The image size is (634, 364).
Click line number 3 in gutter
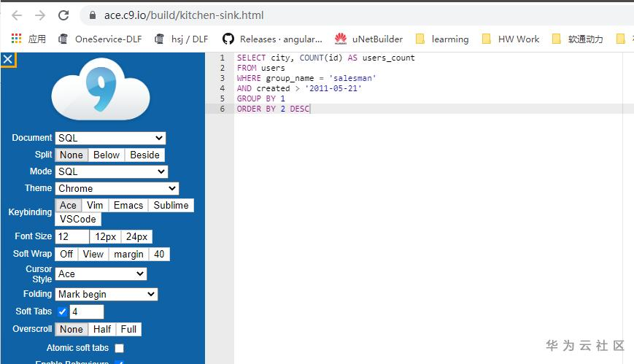222,78
